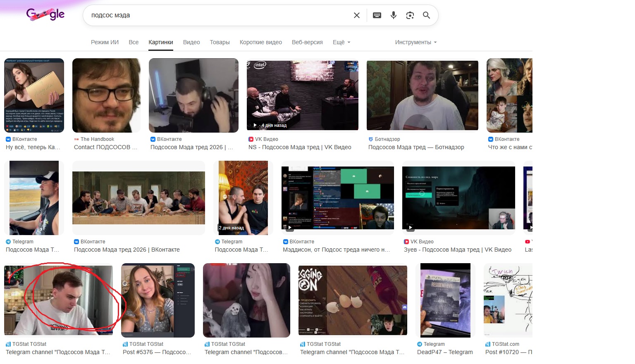Switch to the Короткие видео tab
635x364 pixels.
pyautogui.click(x=261, y=42)
